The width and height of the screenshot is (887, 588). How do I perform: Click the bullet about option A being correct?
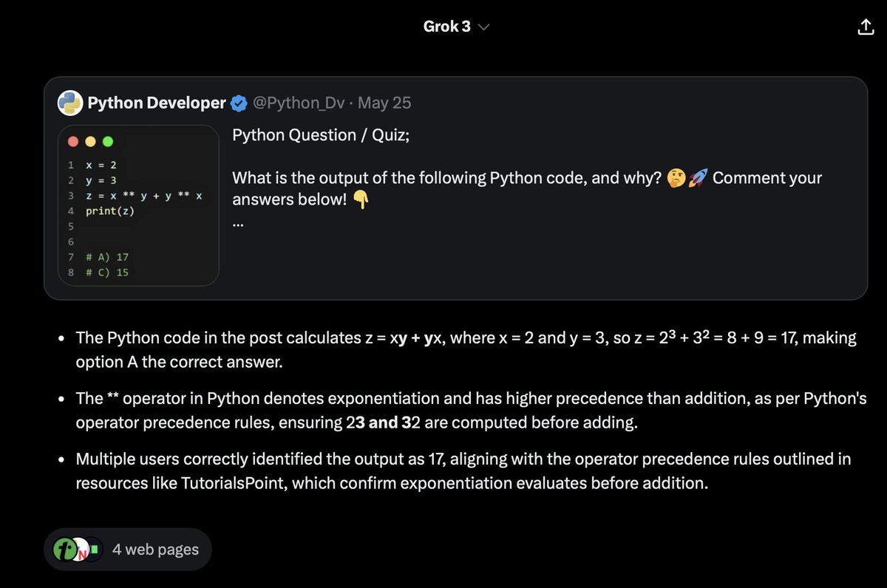click(x=466, y=350)
